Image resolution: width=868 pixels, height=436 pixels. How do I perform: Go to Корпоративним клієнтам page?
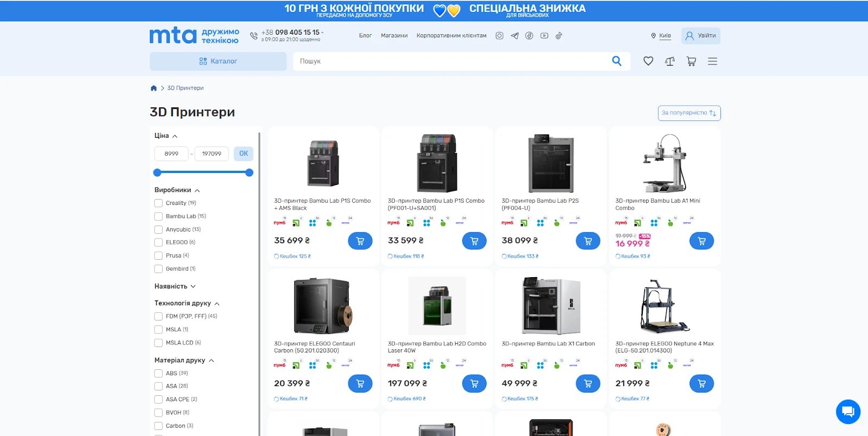451,36
